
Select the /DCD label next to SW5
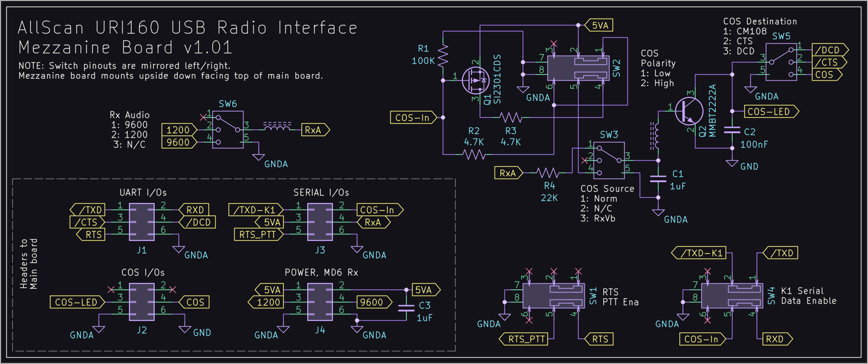coord(828,50)
